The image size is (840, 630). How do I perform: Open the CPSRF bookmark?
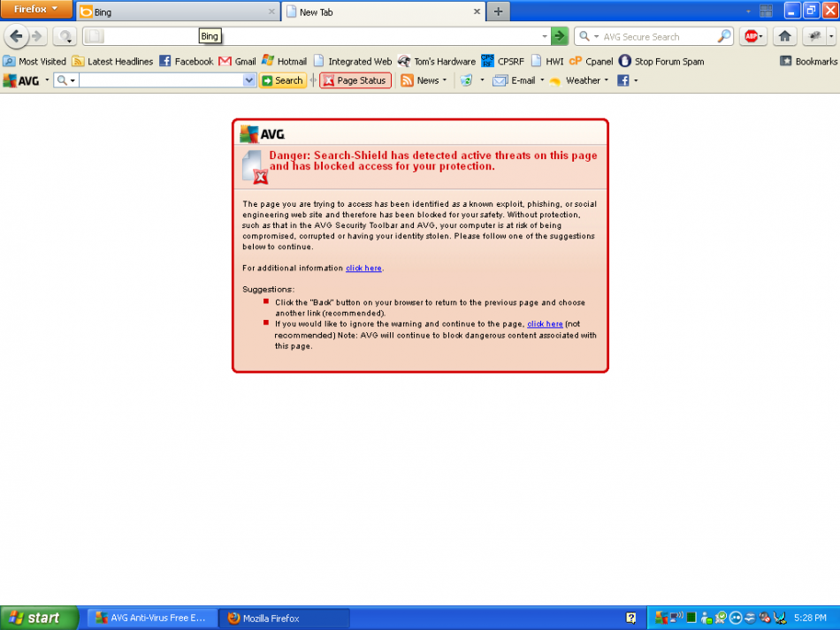(x=502, y=62)
